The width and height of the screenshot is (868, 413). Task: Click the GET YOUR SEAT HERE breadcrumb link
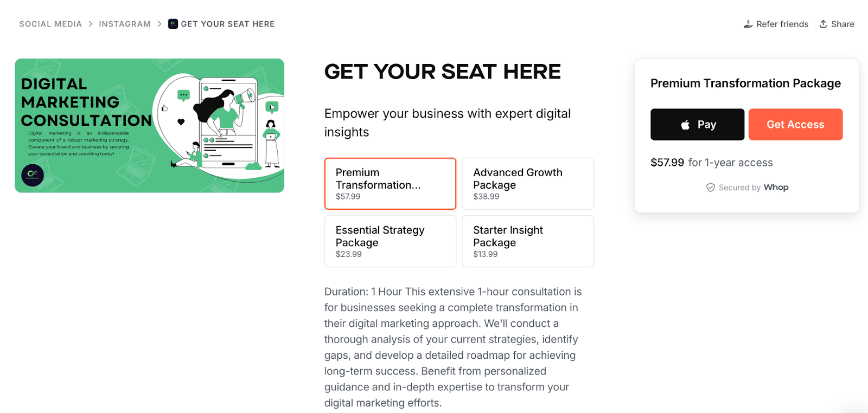point(228,24)
